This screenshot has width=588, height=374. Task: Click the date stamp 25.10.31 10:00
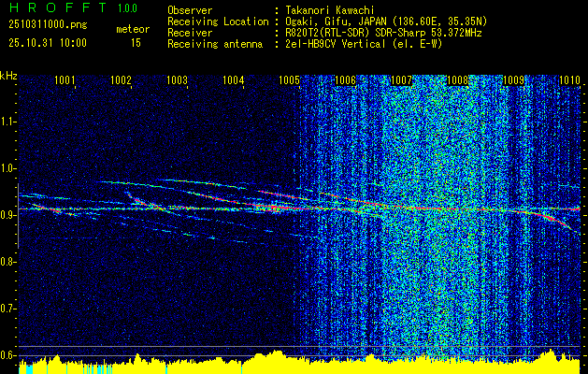point(48,43)
